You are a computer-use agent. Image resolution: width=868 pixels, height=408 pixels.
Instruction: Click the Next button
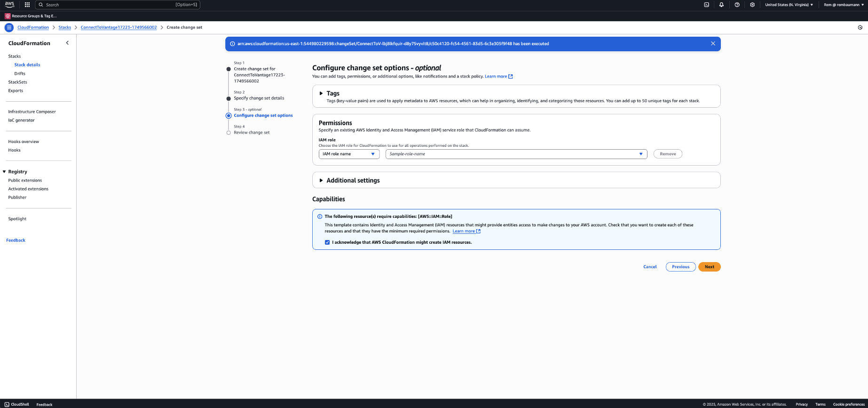pyautogui.click(x=710, y=267)
